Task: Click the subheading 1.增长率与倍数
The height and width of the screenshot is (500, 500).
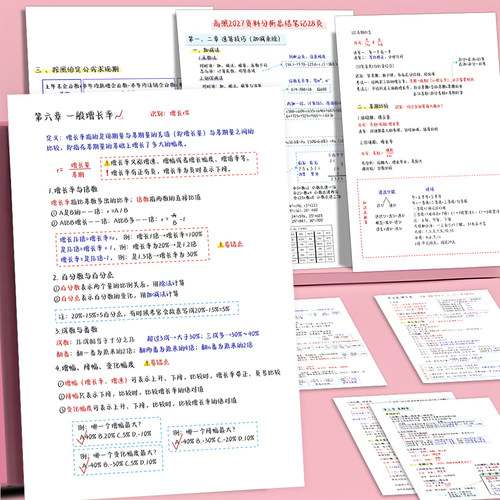Action: [73, 190]
